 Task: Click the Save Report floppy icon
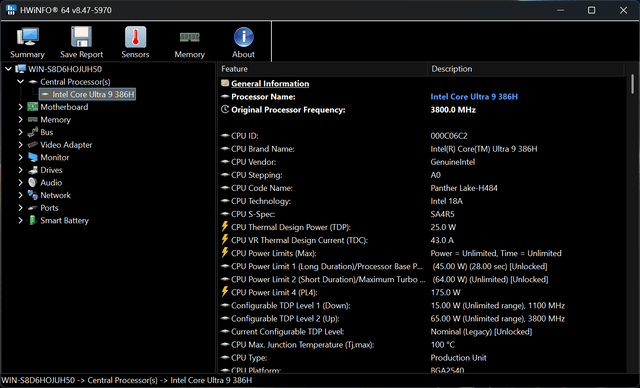81,37
